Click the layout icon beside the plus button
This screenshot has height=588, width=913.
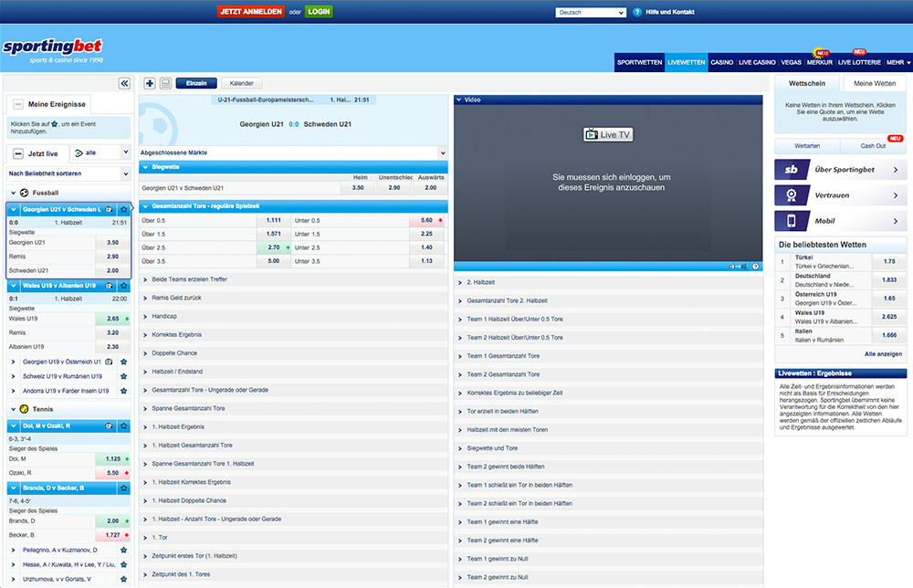click(x=165, y=83)
